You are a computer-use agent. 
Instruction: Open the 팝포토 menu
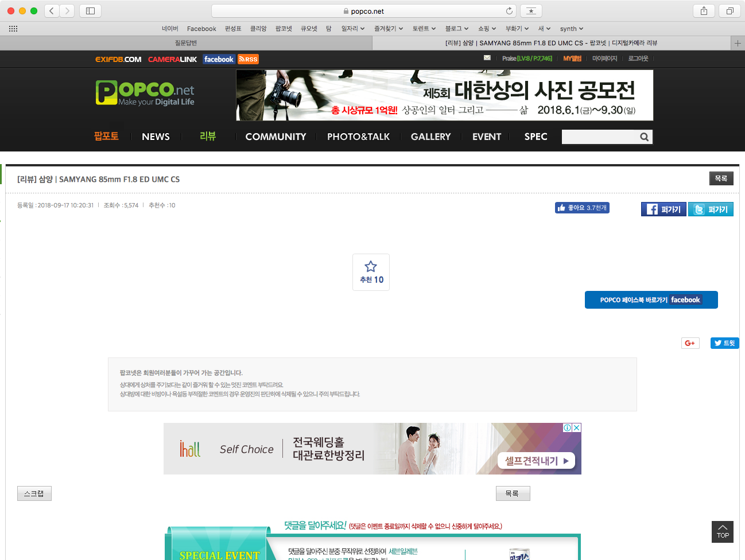pyautogui.click(x=106, y=136)
